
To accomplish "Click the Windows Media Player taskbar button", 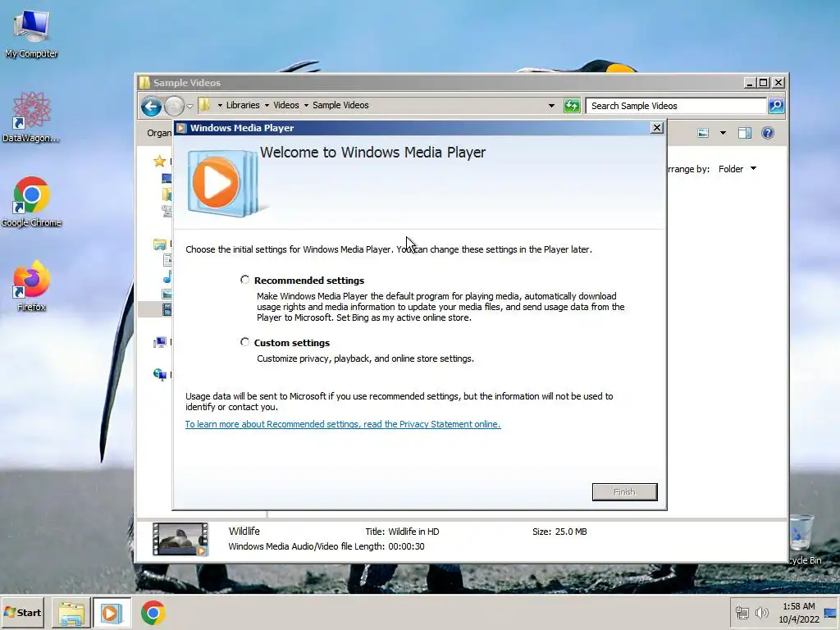I will pyautogui.click(x=112, y=613).
